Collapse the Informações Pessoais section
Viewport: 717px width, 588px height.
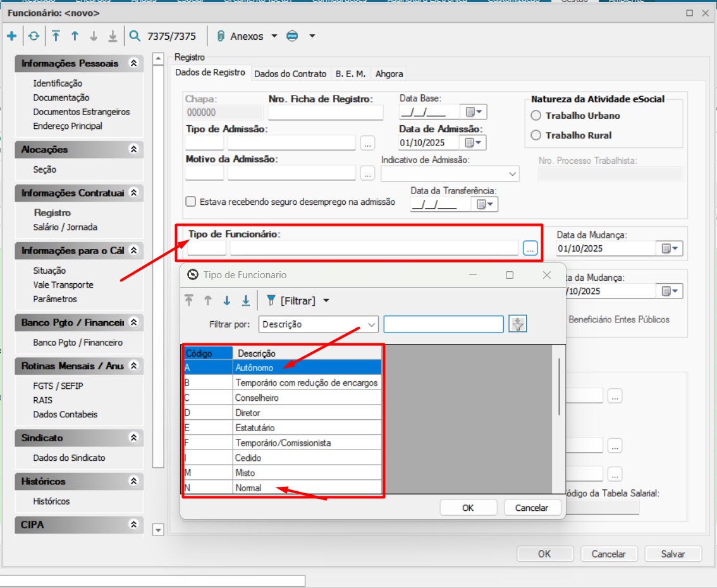pos(133,63)
